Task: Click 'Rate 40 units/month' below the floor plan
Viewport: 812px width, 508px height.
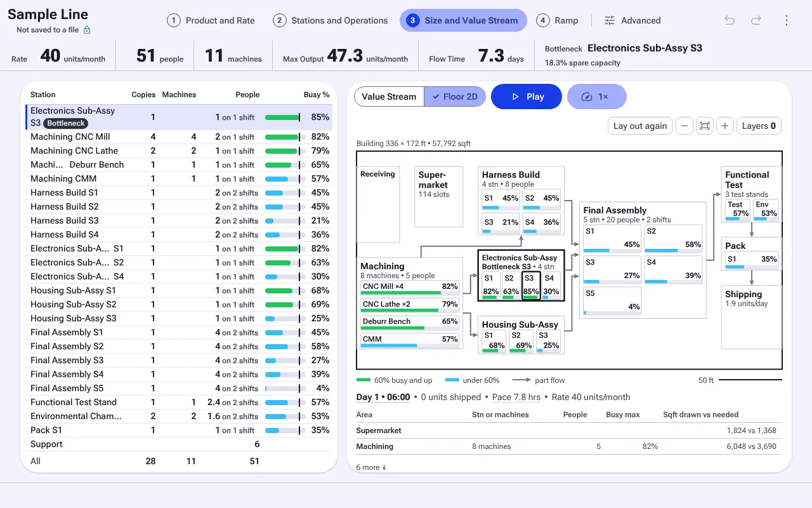Action: click(x=591, y=397)
